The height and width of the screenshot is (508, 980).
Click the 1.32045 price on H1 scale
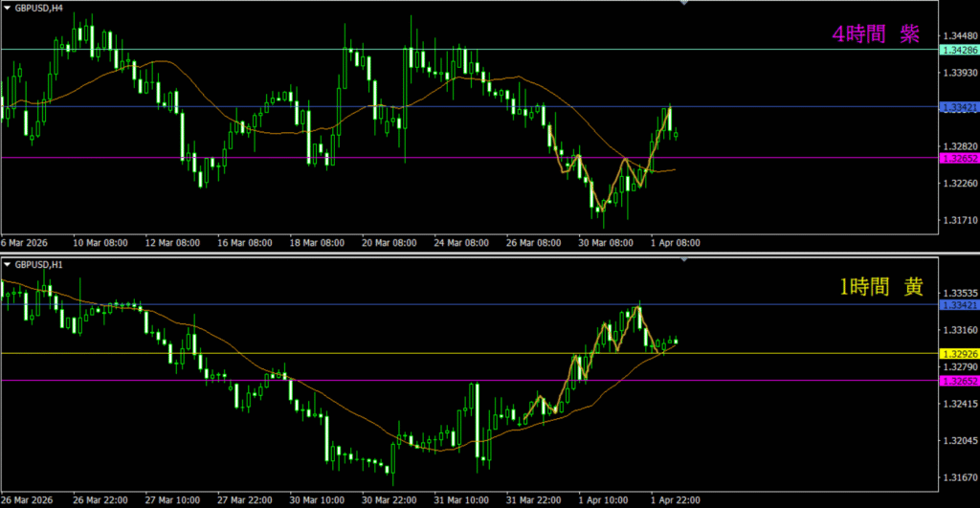click(960, 440)
